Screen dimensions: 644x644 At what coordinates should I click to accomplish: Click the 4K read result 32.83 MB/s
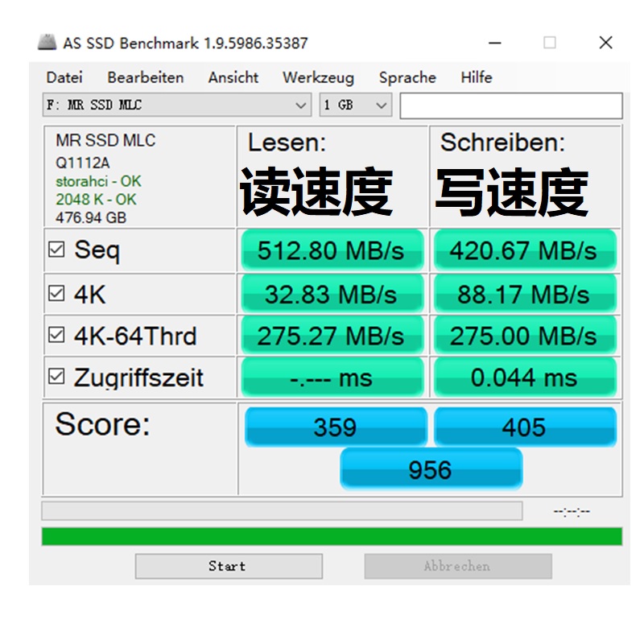(x=332, y=294)
